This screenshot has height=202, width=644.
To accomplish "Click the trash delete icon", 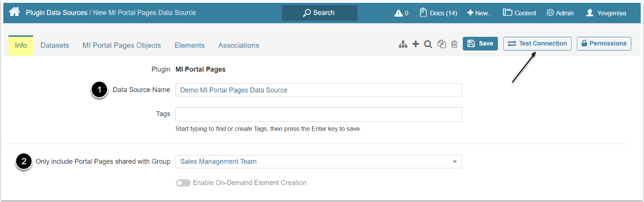I will (x=454, y=44).
